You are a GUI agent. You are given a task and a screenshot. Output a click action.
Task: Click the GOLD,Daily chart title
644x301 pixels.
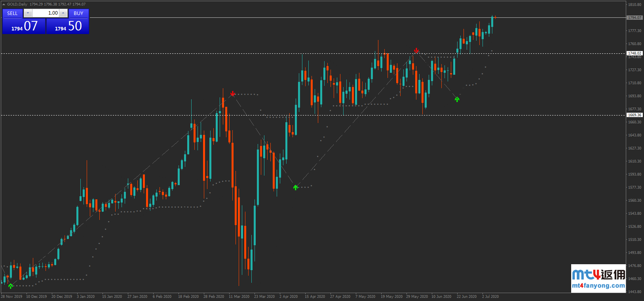17,4
